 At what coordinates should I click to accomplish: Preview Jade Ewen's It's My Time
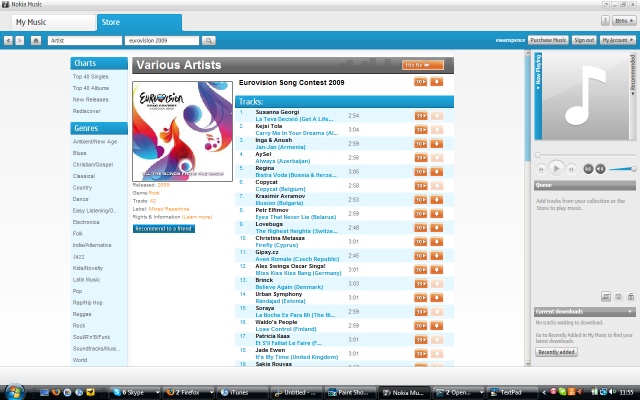tap(420, 353)
